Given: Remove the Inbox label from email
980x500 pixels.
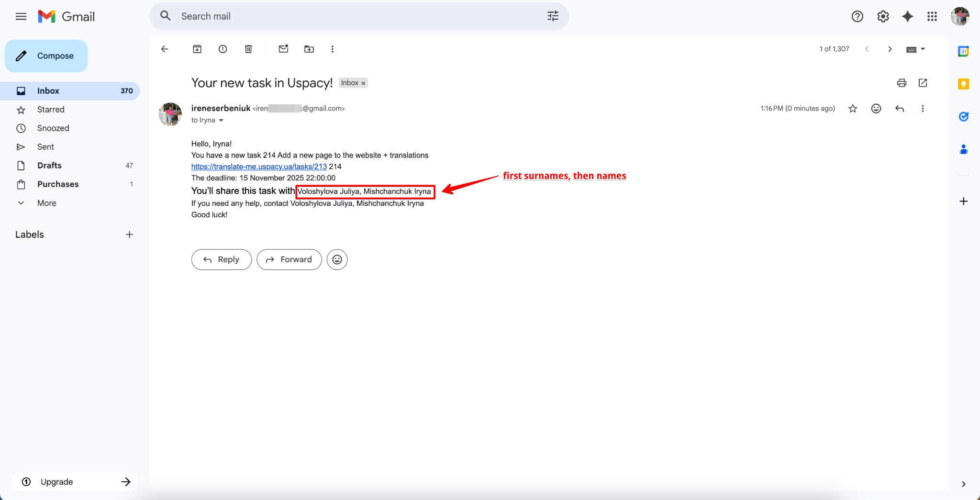Looking at the screenshot, I should (363, 83).
